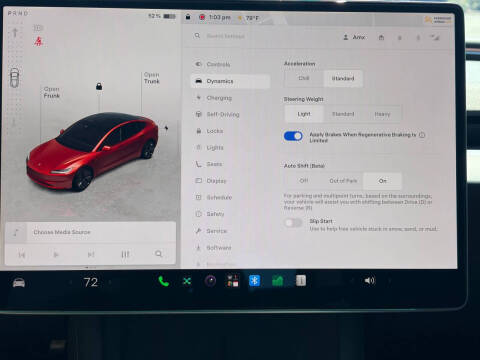Tap the HomeLink garage icon

[381, 38]
